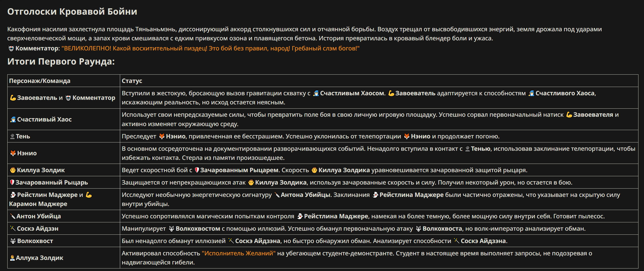Click the phrase 'надвигающейся гибели.' in last row

click(158, 262)
